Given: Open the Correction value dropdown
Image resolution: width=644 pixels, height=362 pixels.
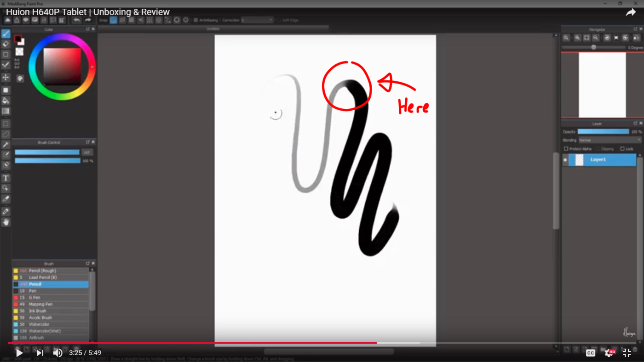Looking at the screenshot, I should tap(257, 20).
